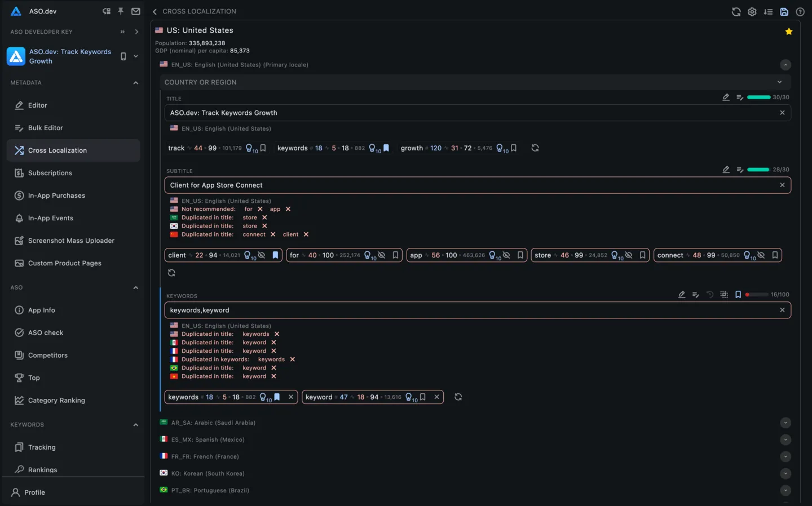The image size is (812, 506).
Task: Expand the FR_FR French (France) locale
Action: click(x=785, y=456)
